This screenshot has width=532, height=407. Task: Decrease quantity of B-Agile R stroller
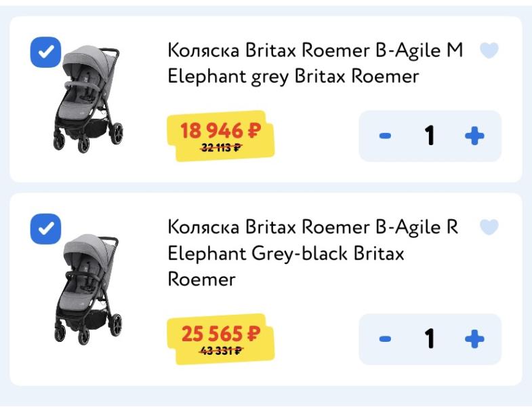pyautogui.click(x=385, y=338)
